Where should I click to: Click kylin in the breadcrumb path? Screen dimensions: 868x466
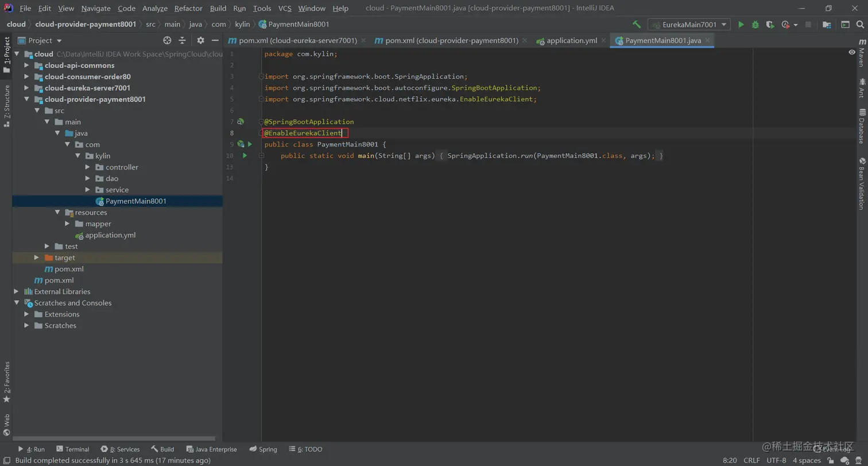click(x=242, y=25)
